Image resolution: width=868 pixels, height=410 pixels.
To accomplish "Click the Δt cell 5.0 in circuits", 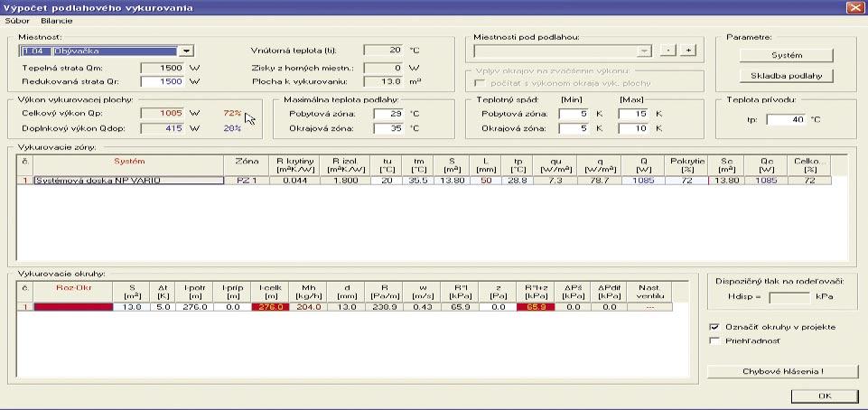I will [x=163, y=306].
